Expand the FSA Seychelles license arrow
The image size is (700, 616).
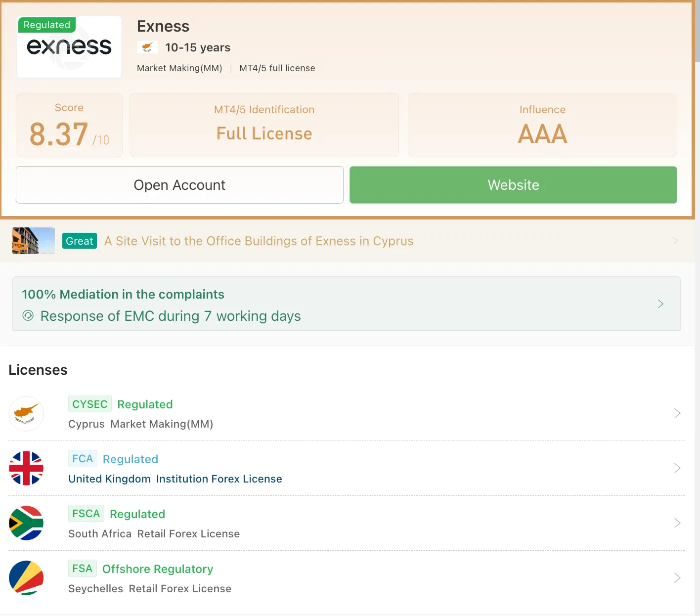(x=677, y=578)
